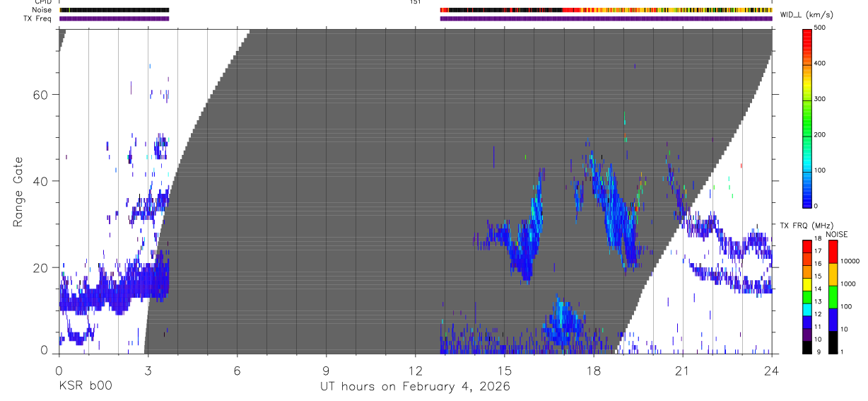Pick the green swatch in the NOISE legend
868x401 pixels.
click(832, 296)
